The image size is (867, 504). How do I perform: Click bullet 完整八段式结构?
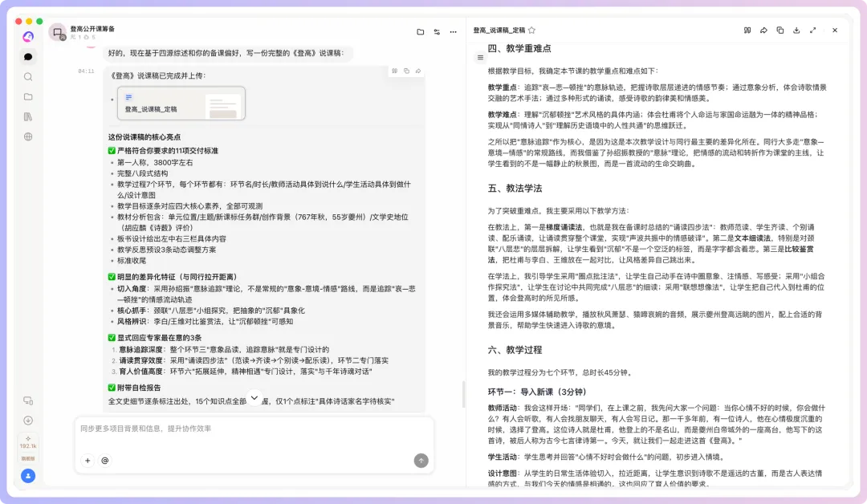click(142, 173)
